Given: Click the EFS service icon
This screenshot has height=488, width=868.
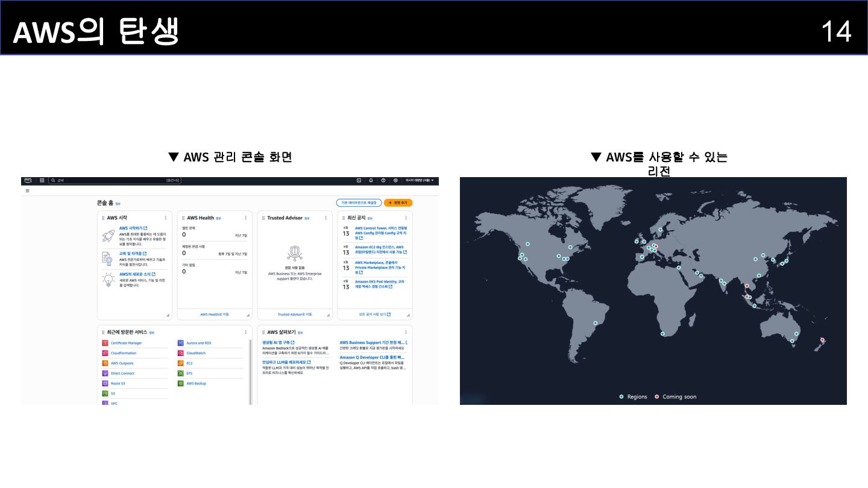Looking at the screenshot, I should [181, 374].
